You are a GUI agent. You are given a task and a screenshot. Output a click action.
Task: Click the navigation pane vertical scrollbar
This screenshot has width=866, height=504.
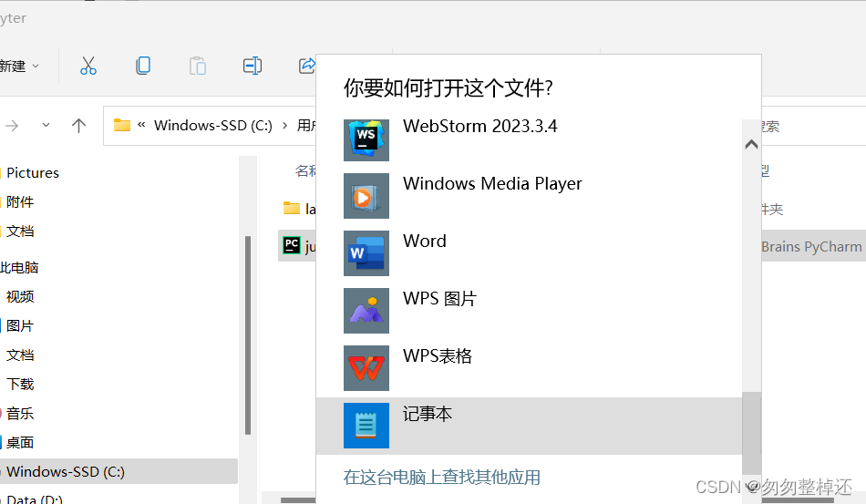(x=248, y=335)
